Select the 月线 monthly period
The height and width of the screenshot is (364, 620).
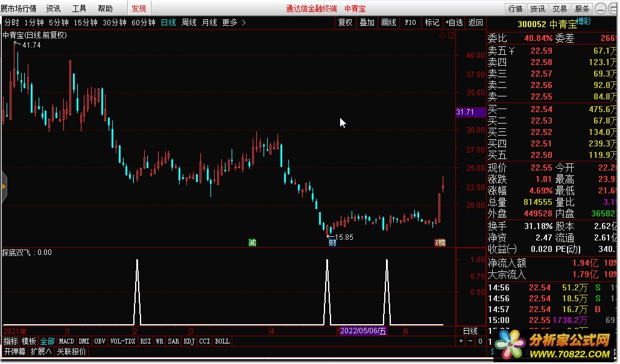(x=209, y=23)
